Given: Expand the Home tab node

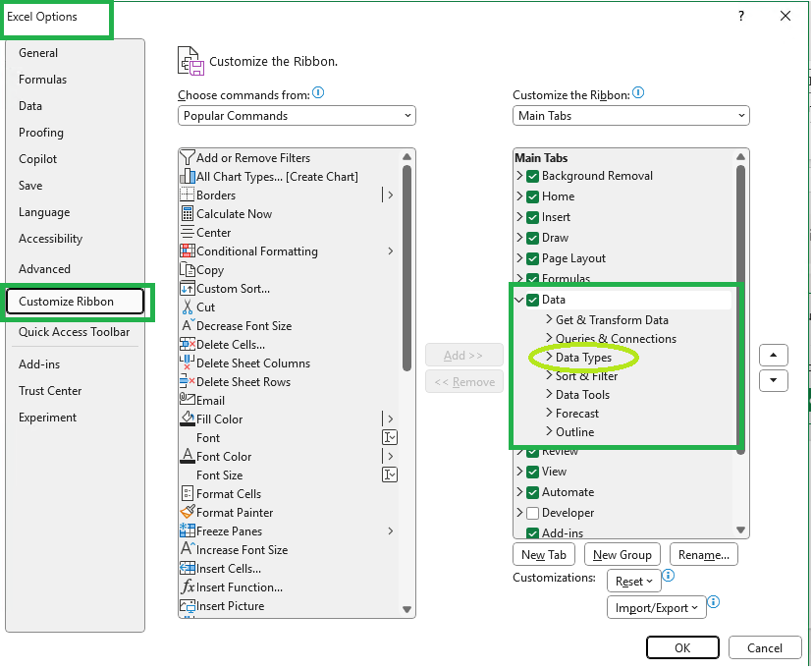Looking at the screenshot, I should 519,195.
